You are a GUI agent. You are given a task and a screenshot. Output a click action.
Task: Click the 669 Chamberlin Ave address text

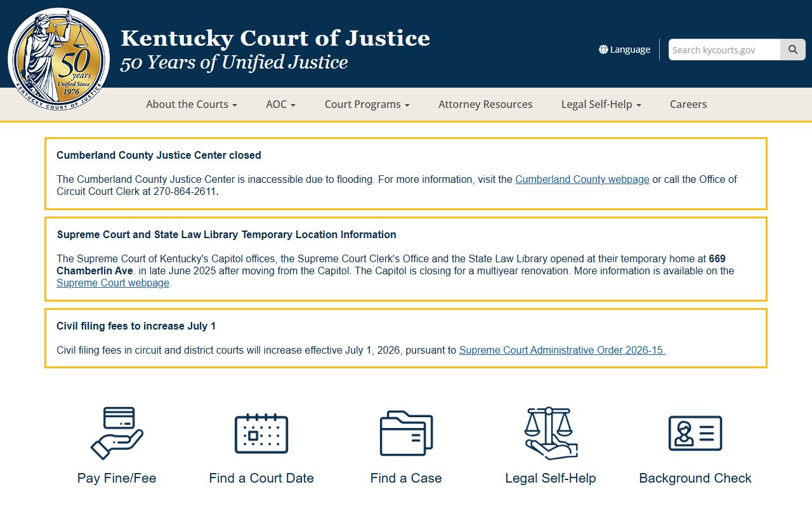click(391, 265)
